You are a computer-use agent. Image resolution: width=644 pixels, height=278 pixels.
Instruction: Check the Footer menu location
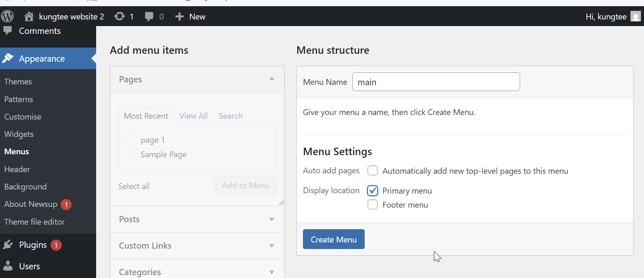click(x=373, y=205)
